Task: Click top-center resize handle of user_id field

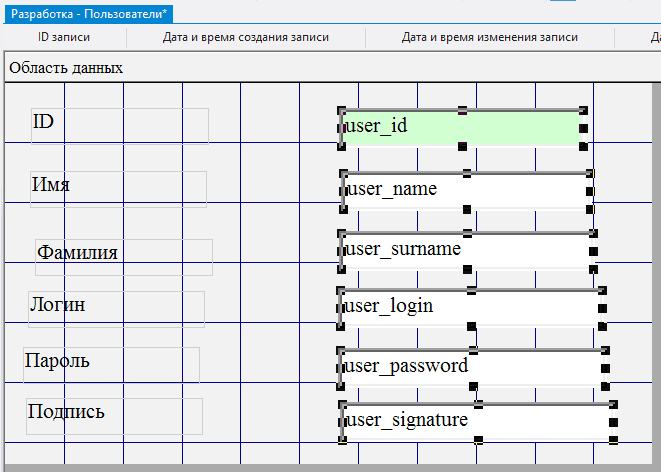Action: (462, 110)
